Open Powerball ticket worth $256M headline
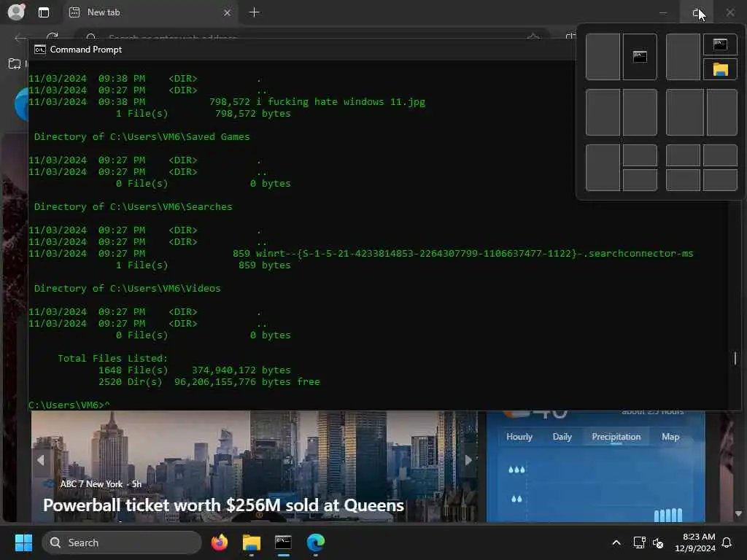Viewport: 747px width, 560px height. point(223,505)
